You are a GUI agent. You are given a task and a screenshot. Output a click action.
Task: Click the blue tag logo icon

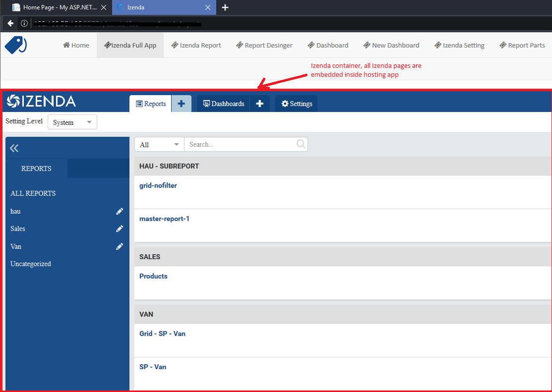(x=15, y=45)
